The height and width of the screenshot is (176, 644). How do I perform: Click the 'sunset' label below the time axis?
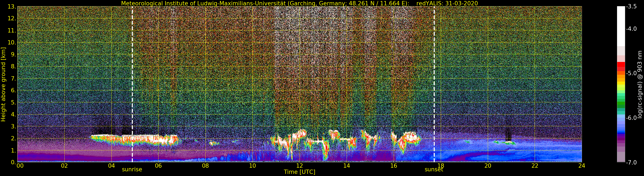[434, 170]
